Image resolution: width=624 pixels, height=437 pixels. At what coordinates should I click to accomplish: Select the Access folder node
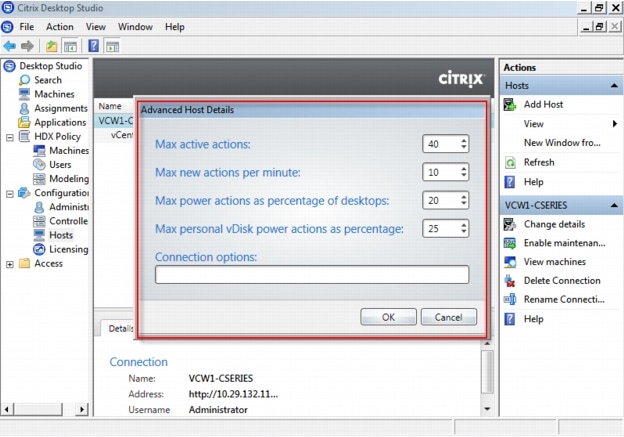click(x=48, y=263)
